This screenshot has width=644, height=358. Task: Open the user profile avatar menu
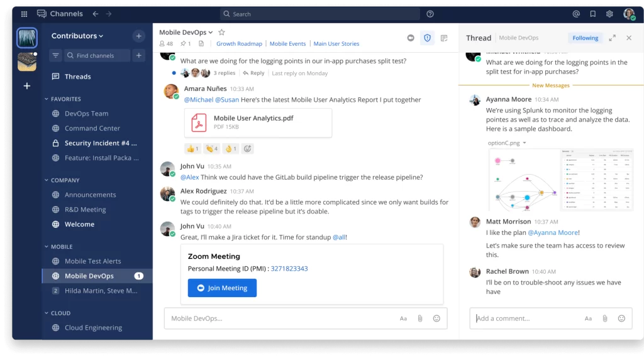629,14
